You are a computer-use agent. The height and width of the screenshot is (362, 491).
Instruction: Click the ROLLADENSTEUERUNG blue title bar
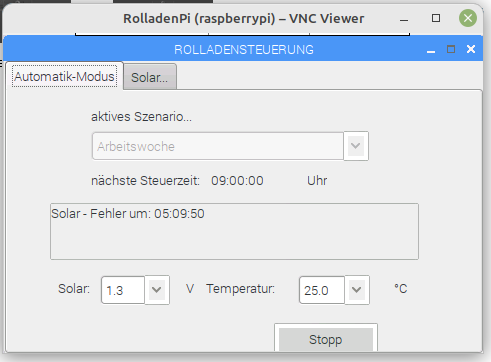243,49
